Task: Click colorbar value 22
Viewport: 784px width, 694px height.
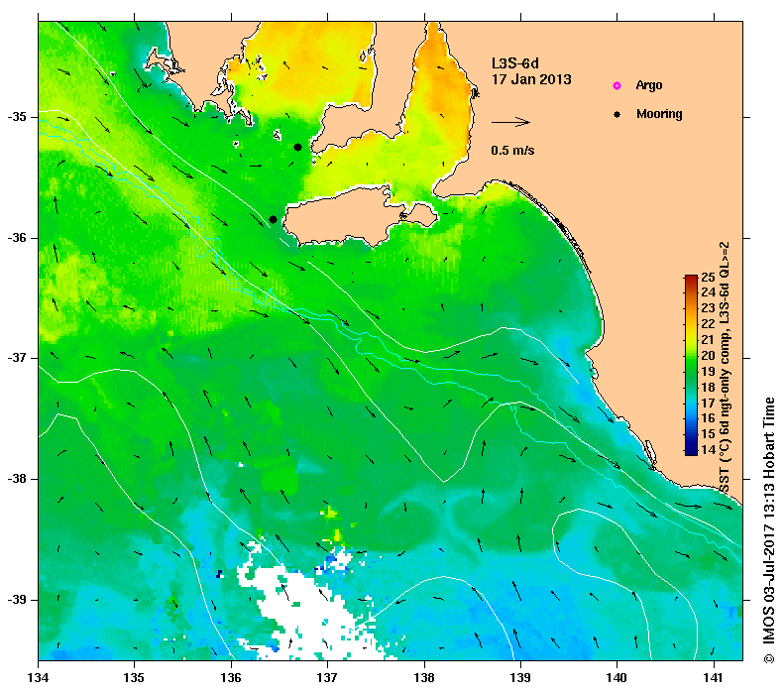Action: (708, 323)
